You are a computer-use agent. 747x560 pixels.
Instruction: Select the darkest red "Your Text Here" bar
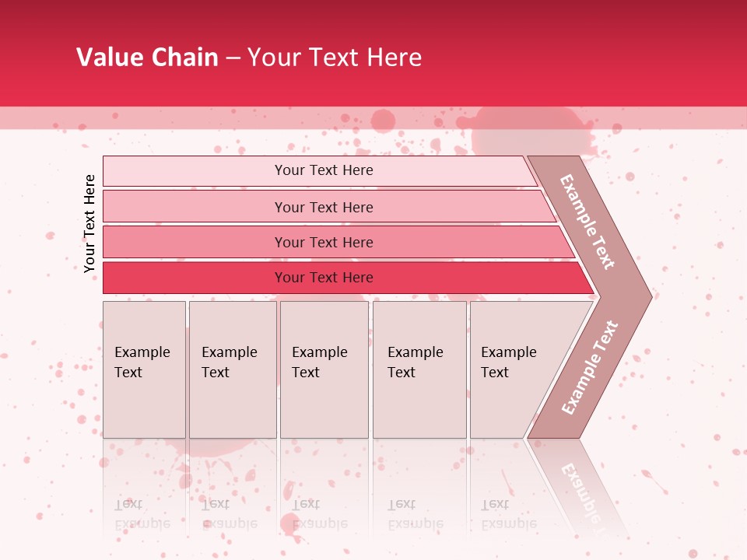tap(323, 278)
